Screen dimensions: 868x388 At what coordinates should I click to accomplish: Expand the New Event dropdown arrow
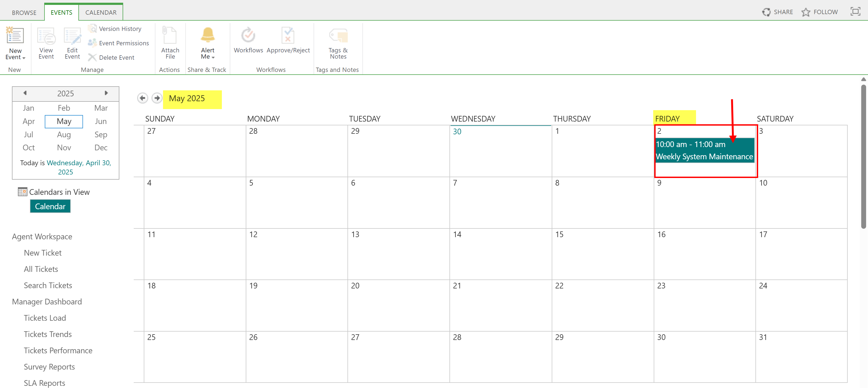point(24,58)
